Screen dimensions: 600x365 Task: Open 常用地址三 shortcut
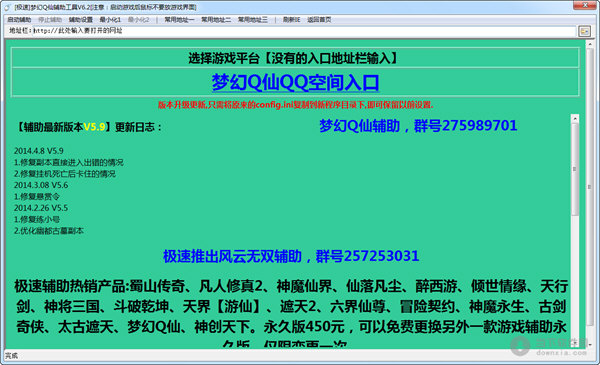[253, 20]
